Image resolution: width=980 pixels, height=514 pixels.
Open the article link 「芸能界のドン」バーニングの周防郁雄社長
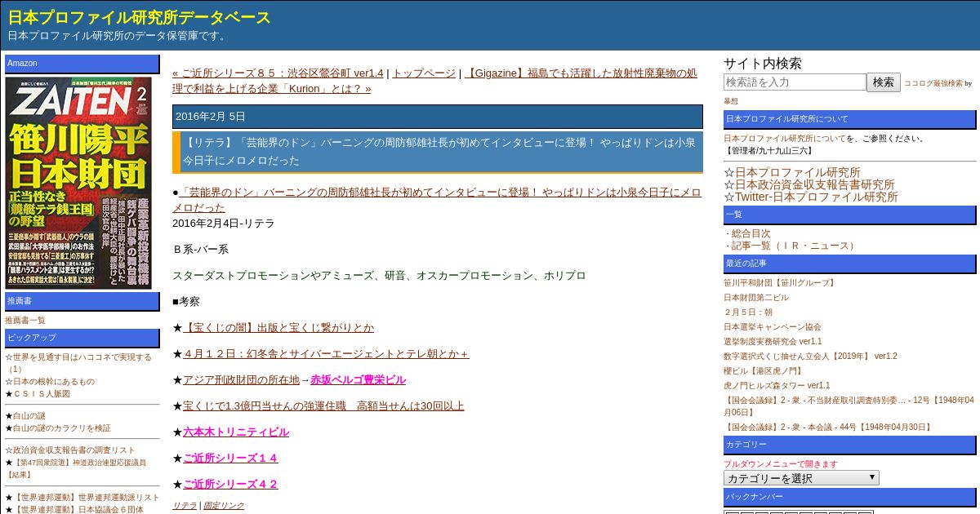point(437,200)
